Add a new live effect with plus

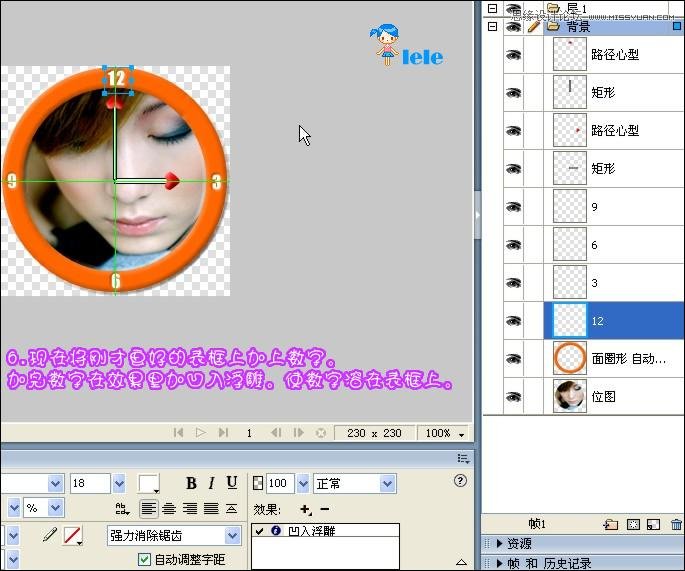coord(305,509)
